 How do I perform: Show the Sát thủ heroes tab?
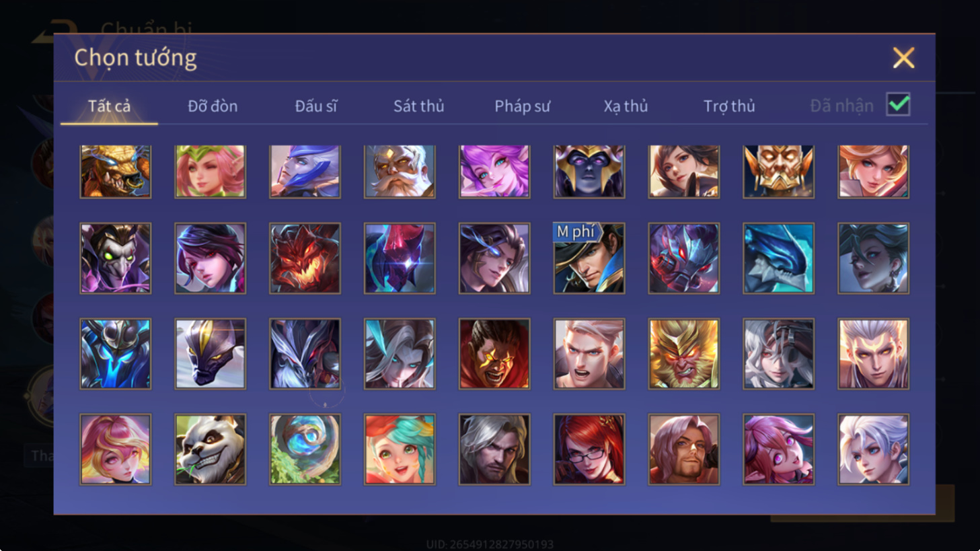coord(418,106)
